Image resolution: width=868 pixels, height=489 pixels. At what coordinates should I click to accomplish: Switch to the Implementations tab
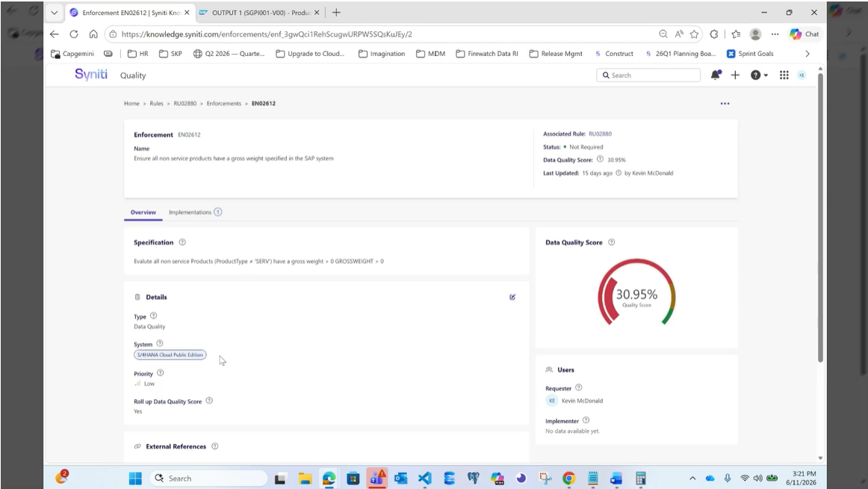point(195,212)
